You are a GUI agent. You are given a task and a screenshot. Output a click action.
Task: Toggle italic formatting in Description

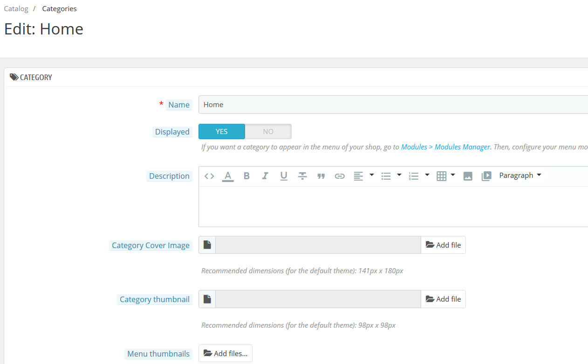pos(265,176)
